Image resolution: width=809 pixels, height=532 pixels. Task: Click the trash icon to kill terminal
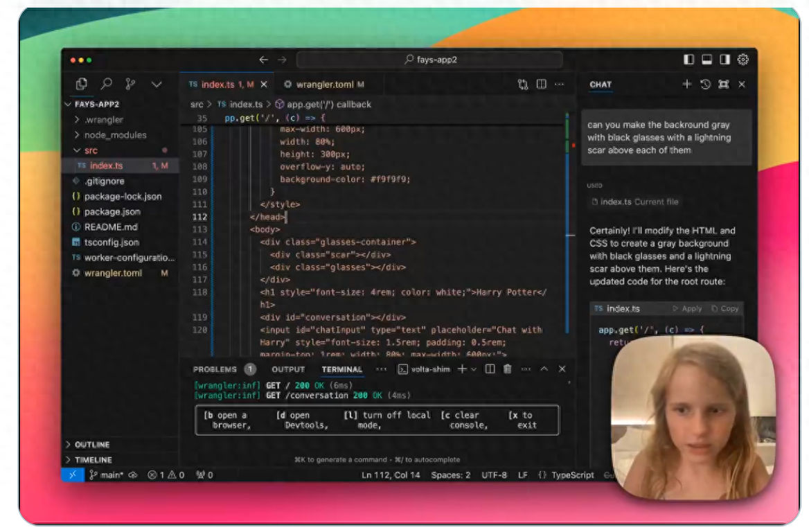pyautogui.click(x=508, y=369)
